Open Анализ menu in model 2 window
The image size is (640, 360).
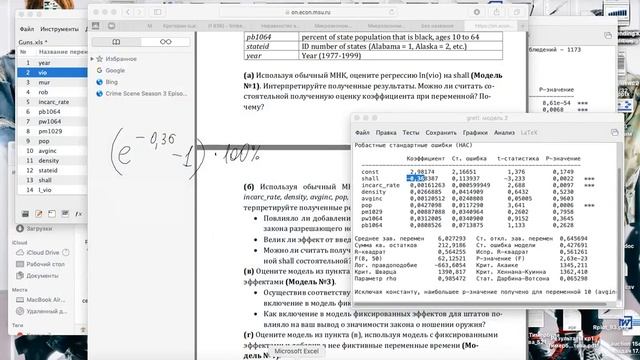tap(504, 133)
